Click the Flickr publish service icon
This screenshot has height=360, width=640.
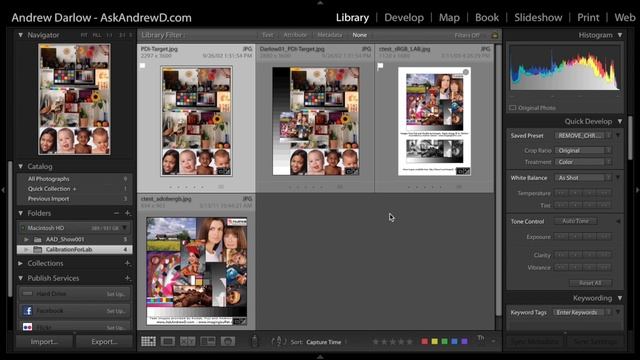28,327
